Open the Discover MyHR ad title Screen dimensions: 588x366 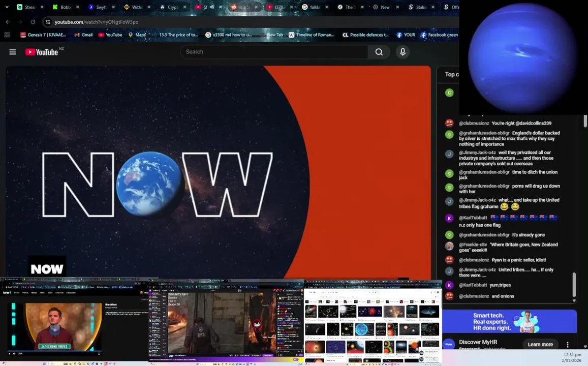478,342
